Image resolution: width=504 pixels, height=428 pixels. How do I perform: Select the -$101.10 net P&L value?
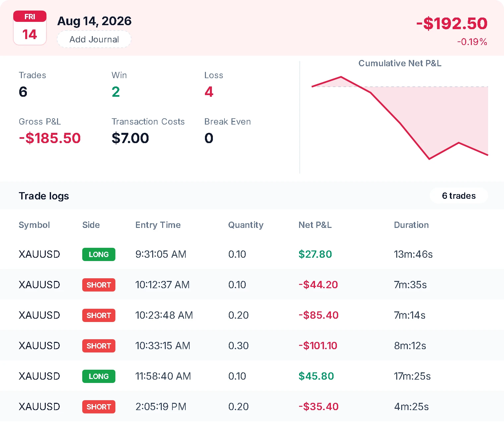click(318, 346)
